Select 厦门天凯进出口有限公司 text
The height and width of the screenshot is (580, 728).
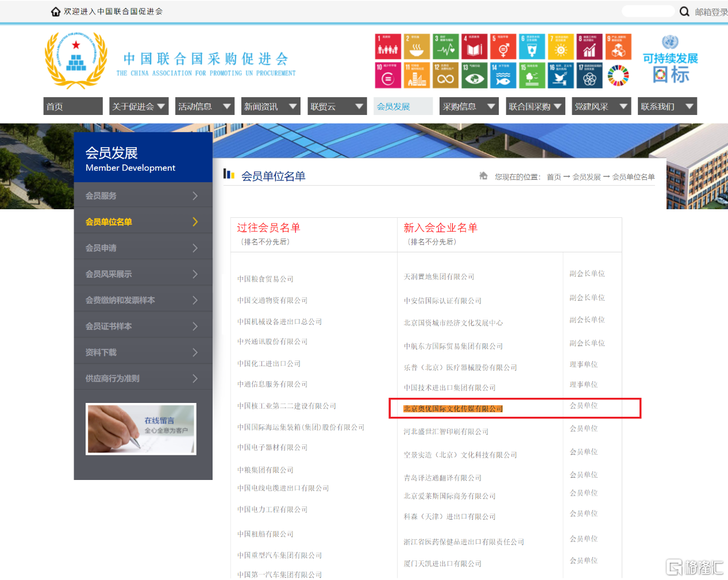pyautogui.click(x=442, y=564)
